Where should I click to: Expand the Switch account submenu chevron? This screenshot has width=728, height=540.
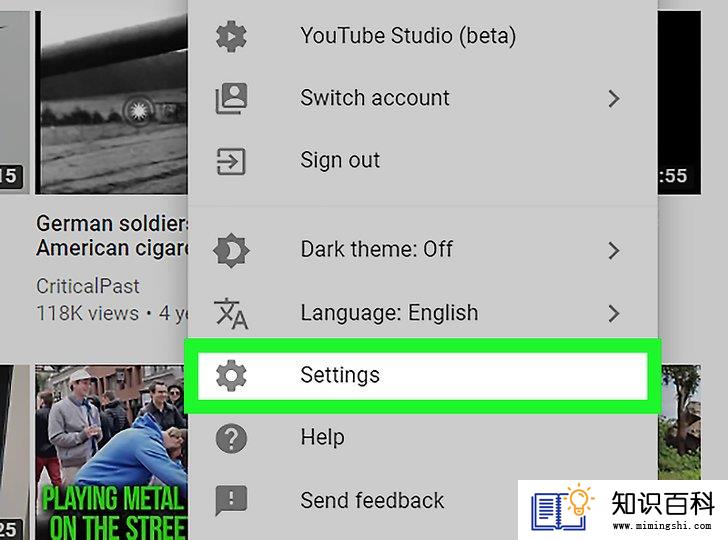tap(614, 98)
